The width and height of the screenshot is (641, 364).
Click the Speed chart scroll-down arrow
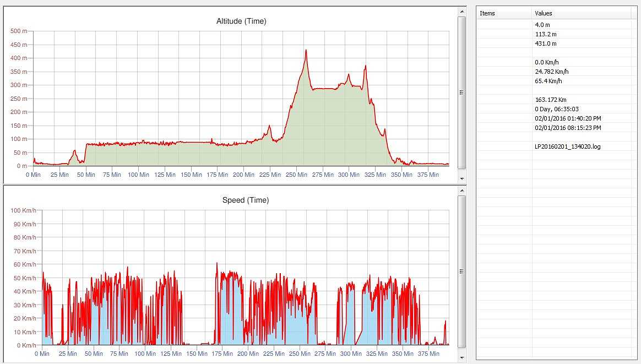(x=462, y=358)
